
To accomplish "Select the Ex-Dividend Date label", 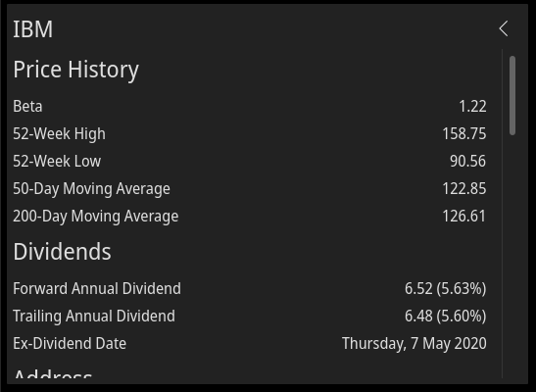I will [x=70, y=344].
